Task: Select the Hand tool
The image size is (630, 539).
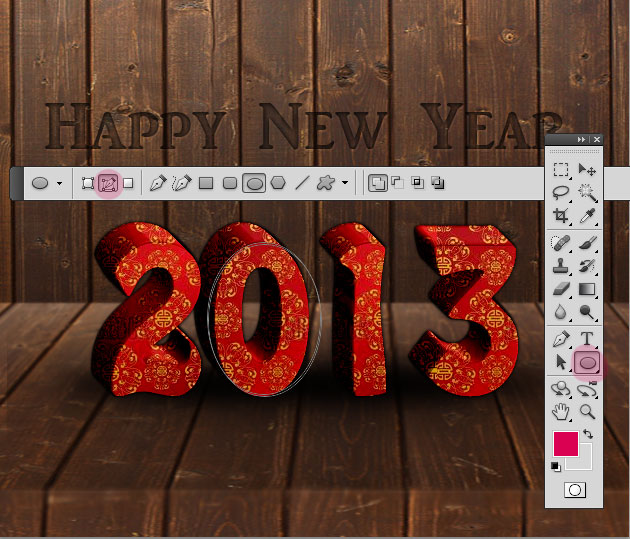Action: click(x=561, y=411)
